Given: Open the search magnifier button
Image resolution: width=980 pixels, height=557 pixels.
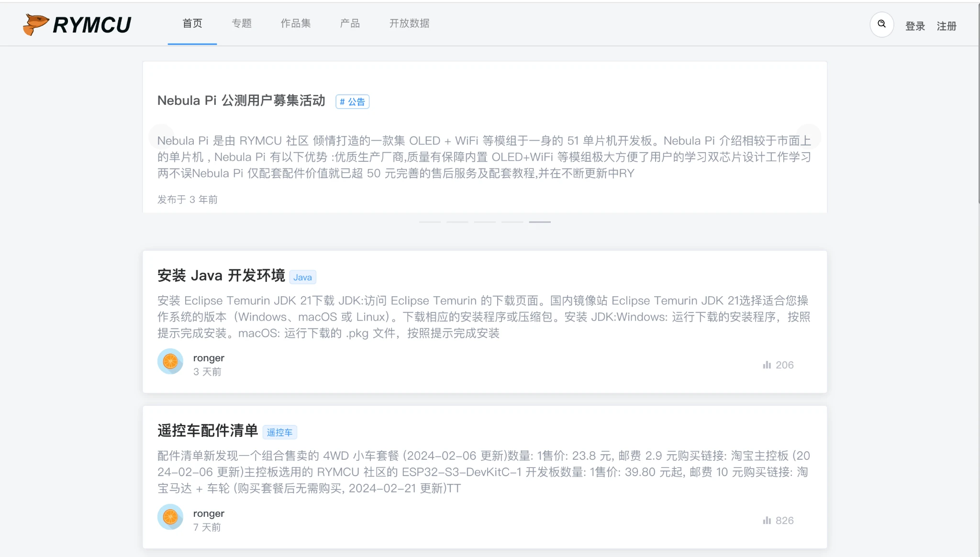Looking at the screenshot, I should click(x=881, y=24).
